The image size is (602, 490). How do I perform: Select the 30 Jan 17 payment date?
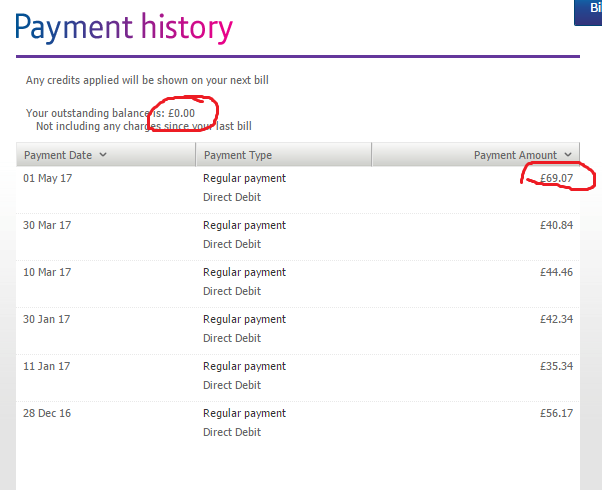click(46, 319)
